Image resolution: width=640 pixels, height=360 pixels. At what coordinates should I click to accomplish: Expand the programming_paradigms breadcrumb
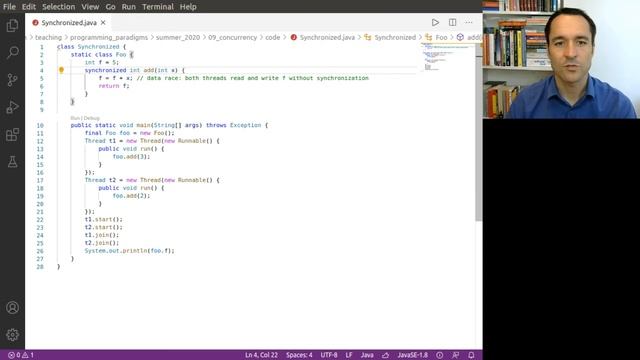click(x=109, y=37)
